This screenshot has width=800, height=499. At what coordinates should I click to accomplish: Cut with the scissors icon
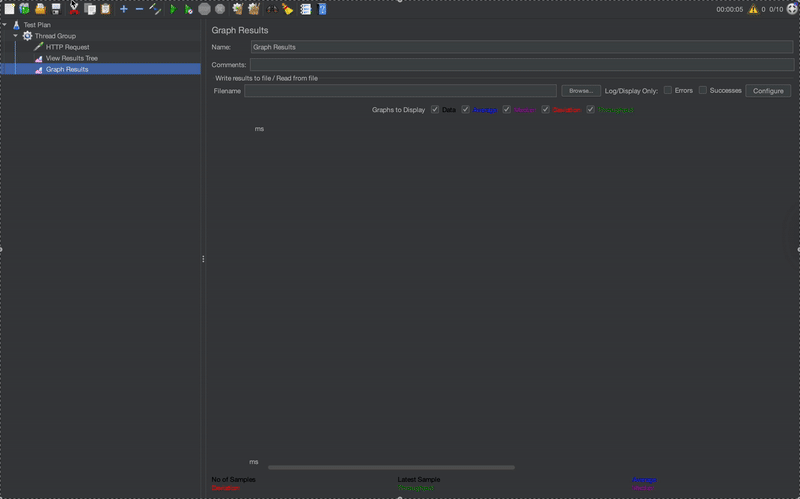tap(74, 9)
